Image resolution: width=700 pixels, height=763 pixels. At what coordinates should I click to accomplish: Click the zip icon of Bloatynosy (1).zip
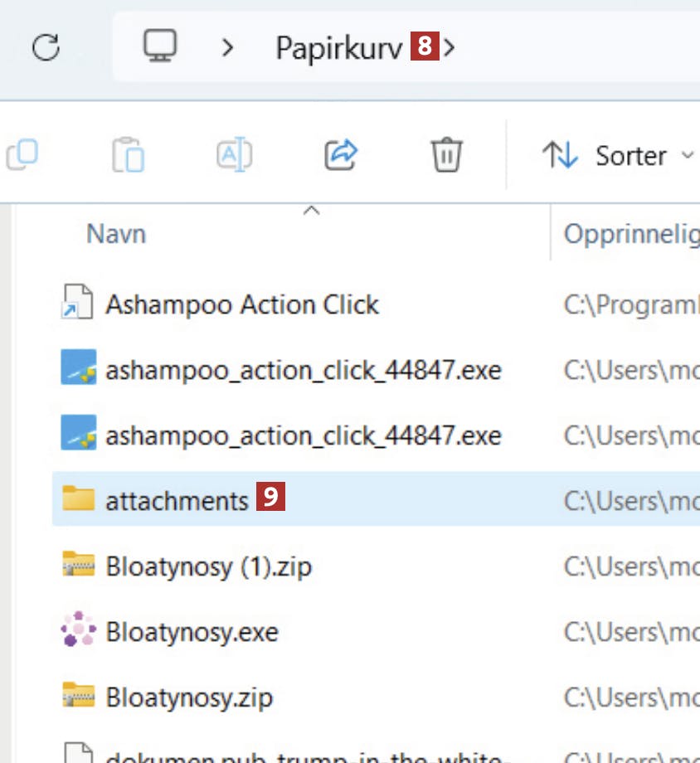pos(78,563)
